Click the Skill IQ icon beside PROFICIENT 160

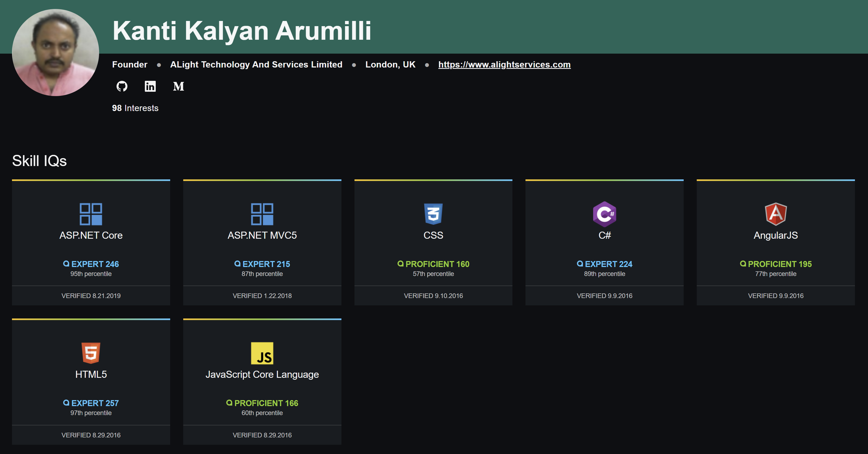point(400,264)
